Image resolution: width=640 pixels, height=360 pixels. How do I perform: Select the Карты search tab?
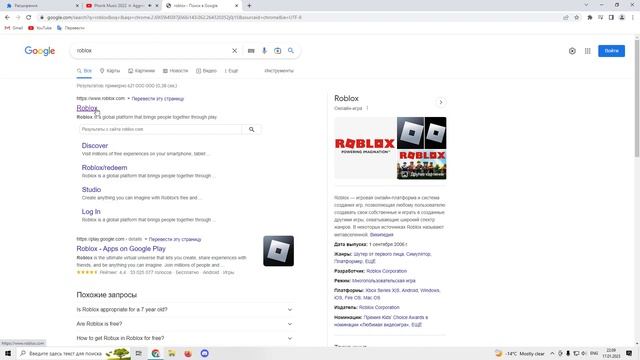[110, 71]
